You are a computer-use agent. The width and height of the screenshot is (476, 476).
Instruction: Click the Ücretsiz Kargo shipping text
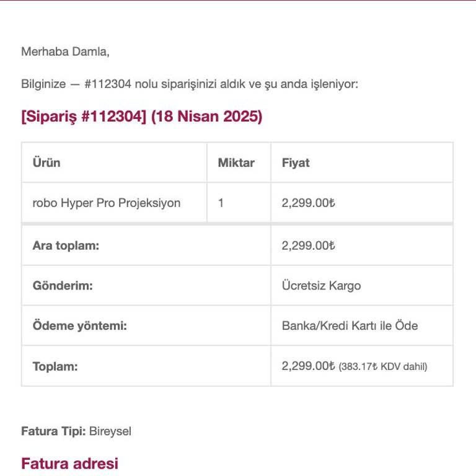321,286
